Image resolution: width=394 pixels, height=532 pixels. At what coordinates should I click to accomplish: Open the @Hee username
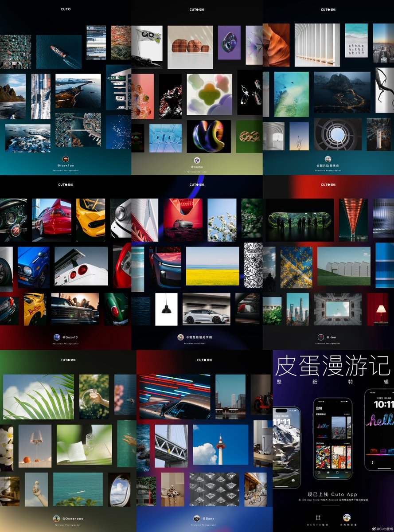click(332, 337)
